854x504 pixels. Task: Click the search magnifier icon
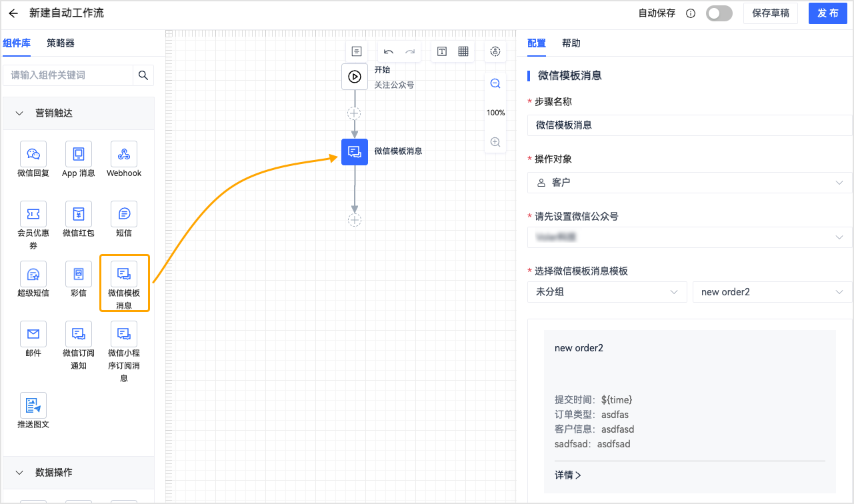coord(143,75)
